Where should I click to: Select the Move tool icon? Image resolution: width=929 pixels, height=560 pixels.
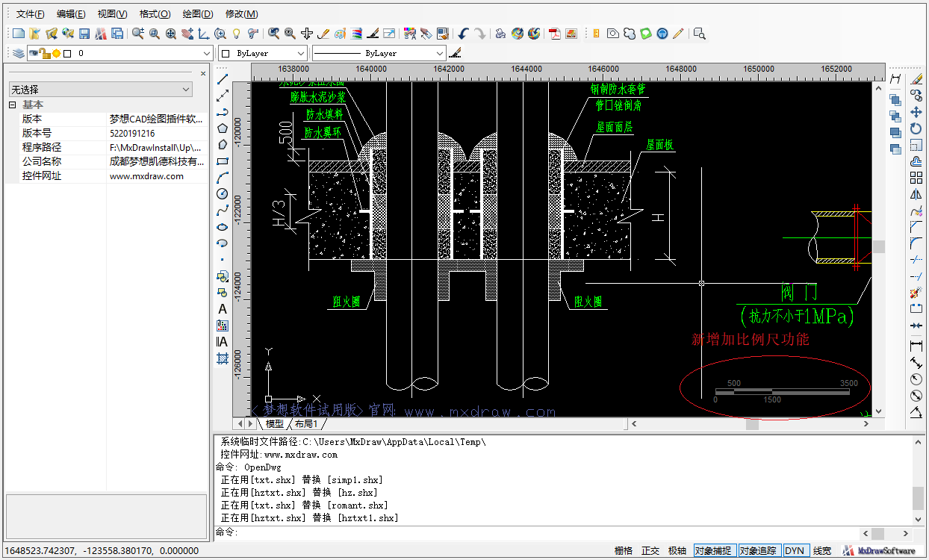(x=916, y=112)
